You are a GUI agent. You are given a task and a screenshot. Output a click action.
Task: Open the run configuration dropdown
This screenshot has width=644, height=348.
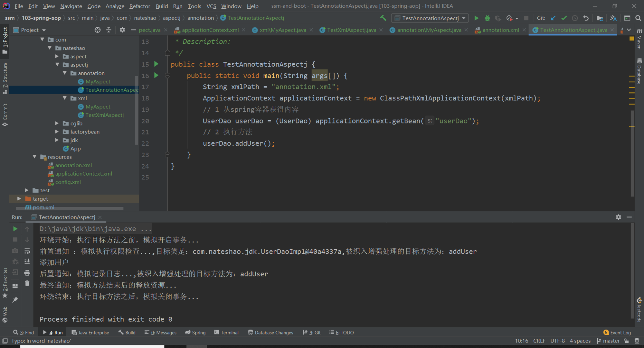tap(430, 18)
